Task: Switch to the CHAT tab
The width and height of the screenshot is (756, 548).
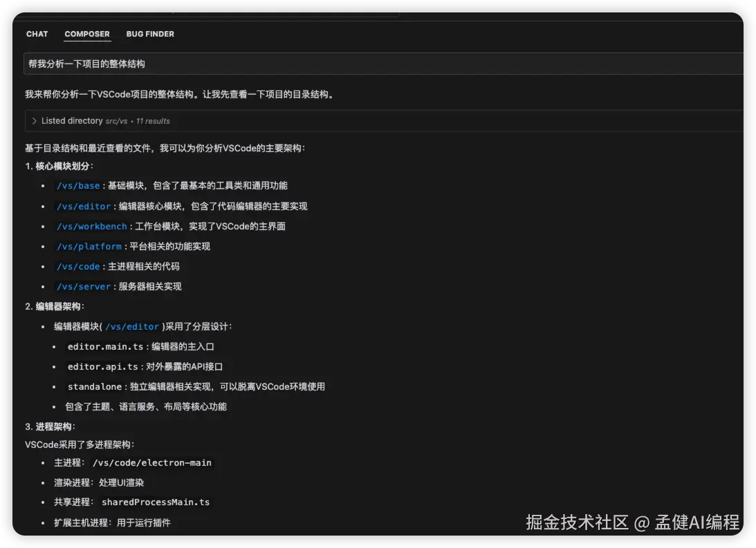Action: tap(37, 34)
